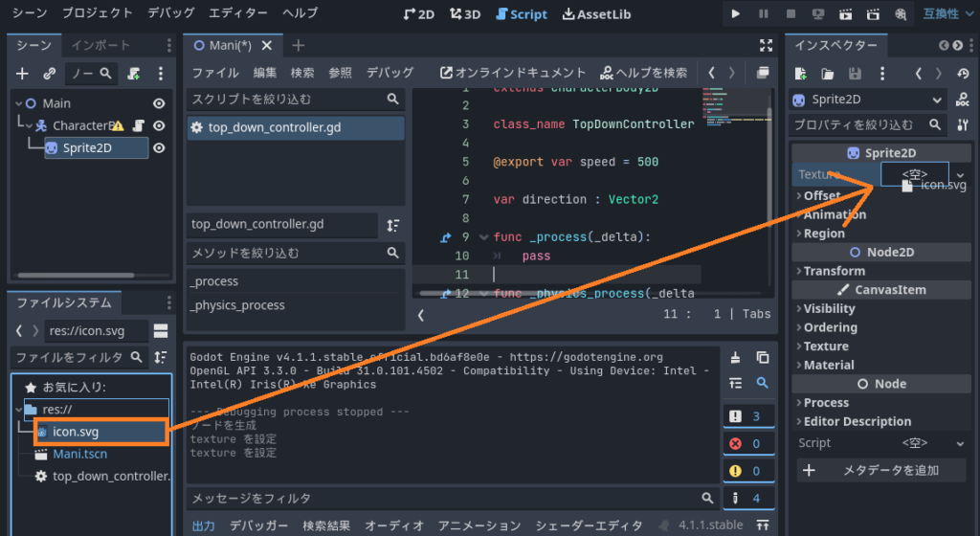Switch to the 3D workspace
980x536 pixels.
(x=465, y=13)
